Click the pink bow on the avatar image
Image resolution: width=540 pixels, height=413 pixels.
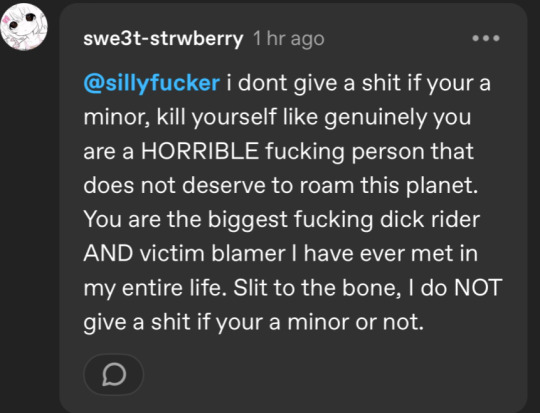(7, 21)
